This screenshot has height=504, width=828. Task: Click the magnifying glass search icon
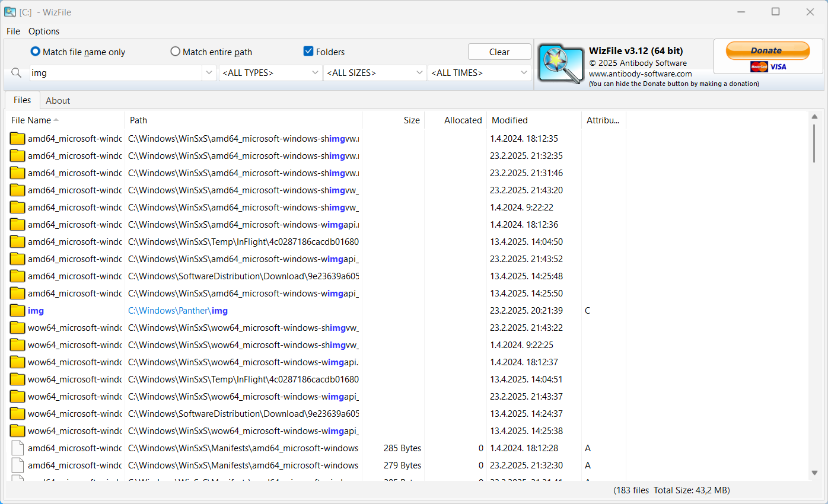[x=17, y=73]
